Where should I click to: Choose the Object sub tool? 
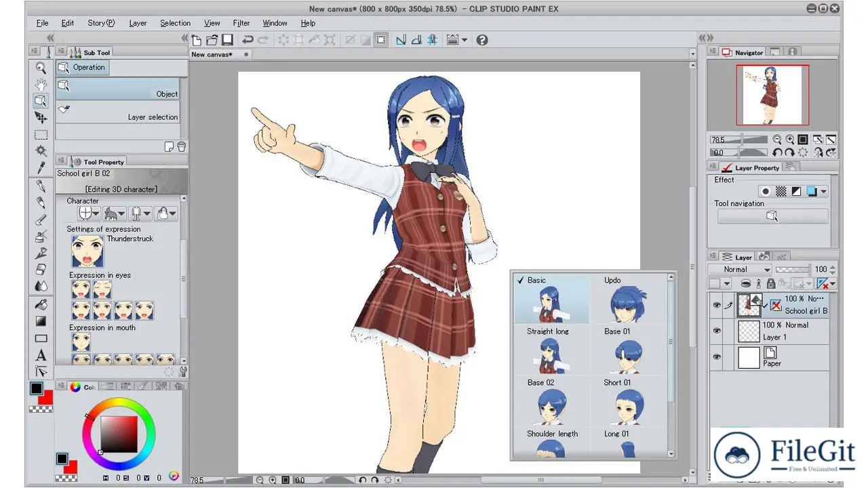pos(118,88)
